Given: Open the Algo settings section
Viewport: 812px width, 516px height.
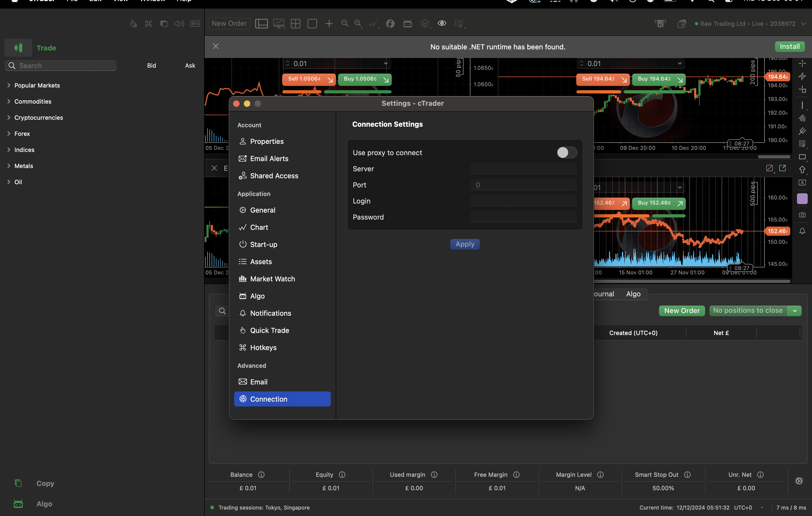Looking at the screenshot, I should click(x=282, y=296).
